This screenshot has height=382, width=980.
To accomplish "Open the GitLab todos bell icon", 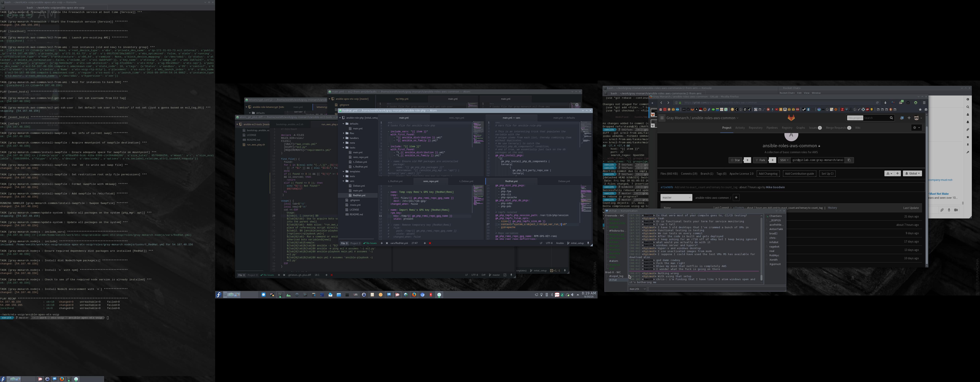I will (902, 118).
